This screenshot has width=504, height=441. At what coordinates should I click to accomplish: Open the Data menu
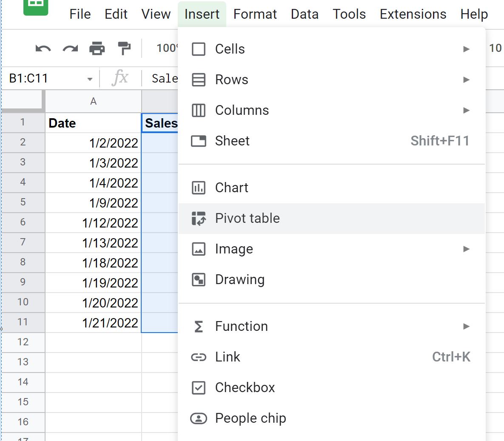(x=305, y=14)
